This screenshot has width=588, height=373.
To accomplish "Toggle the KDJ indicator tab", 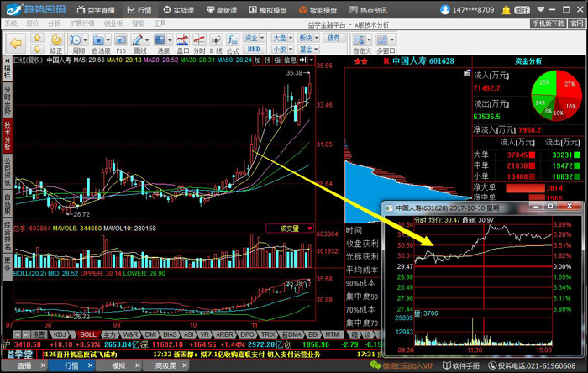I will tap(60, 334).
